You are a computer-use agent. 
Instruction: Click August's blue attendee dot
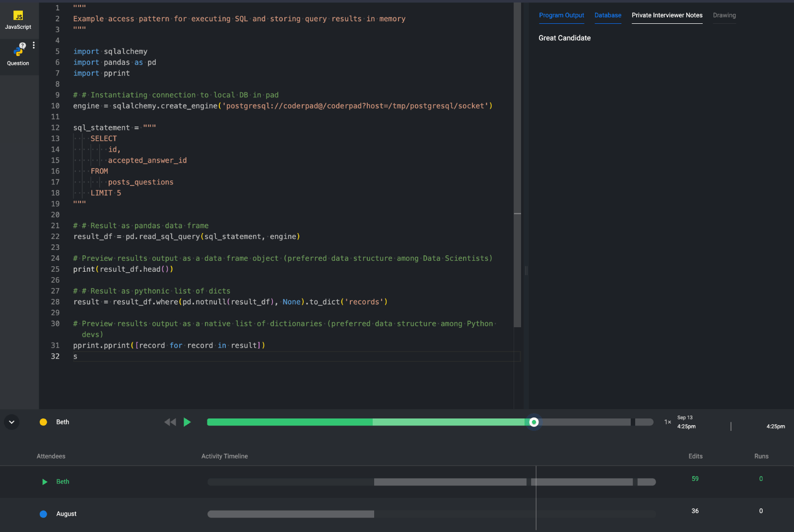[x=44, y=514]
